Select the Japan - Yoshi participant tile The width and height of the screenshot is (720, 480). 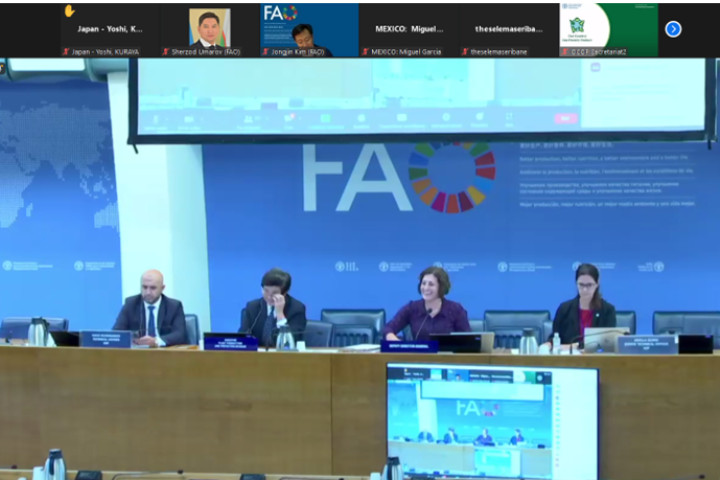(x=110, y=30)
